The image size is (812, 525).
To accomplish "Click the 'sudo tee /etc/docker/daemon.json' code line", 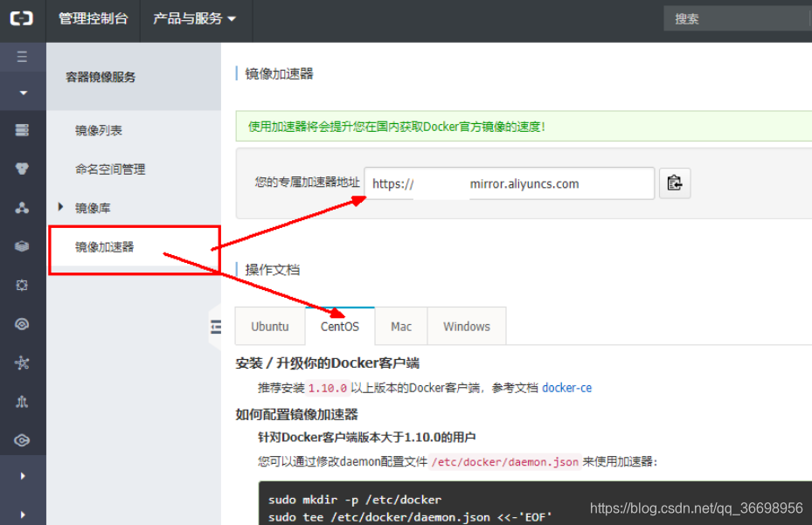I will [410, 517].
